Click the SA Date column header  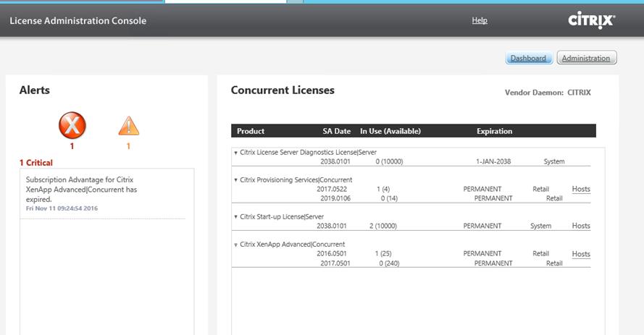pos(336,131)
